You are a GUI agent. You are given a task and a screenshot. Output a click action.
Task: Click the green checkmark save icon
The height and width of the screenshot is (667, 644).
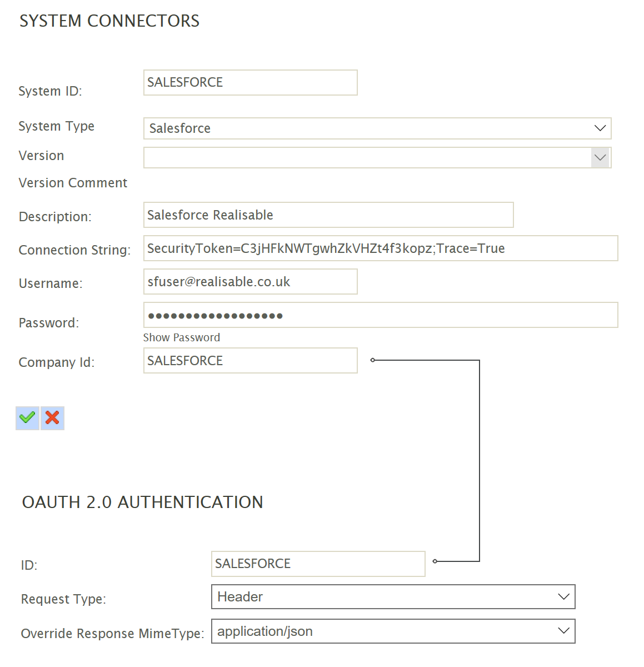27,418
